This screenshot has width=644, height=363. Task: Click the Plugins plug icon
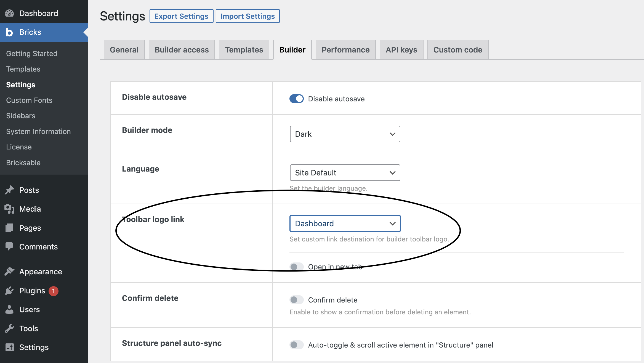point(9,291)
